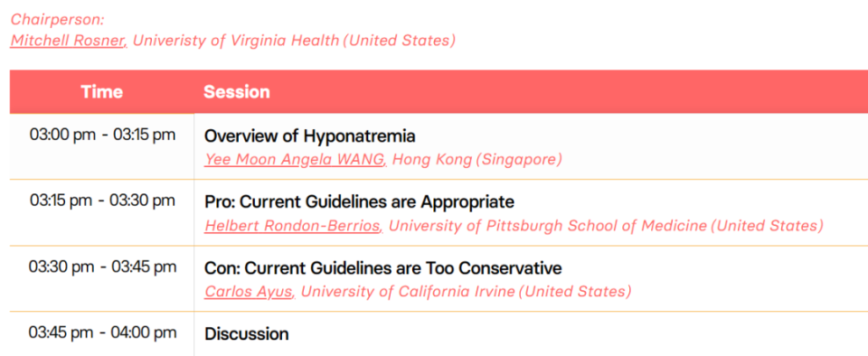This screenshot has height=356, width=868.
Task: Select the Overview of Hyponatremia session title
Action: point(310,136)
